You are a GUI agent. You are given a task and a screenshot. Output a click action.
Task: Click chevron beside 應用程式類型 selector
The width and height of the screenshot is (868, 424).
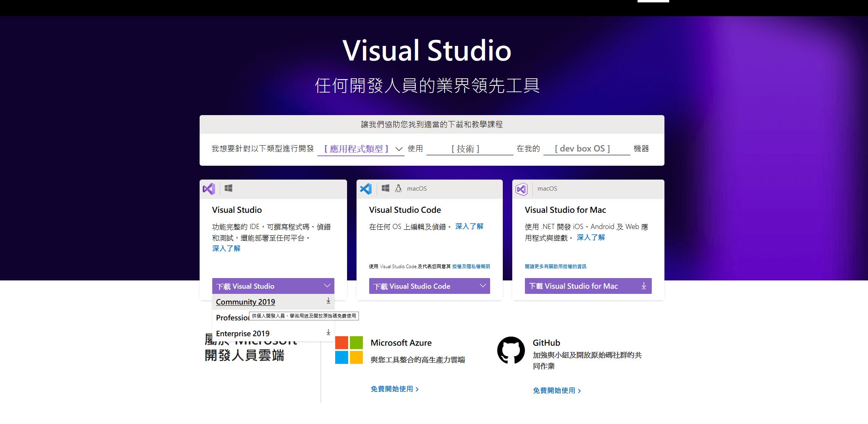[x=399, y=149]
